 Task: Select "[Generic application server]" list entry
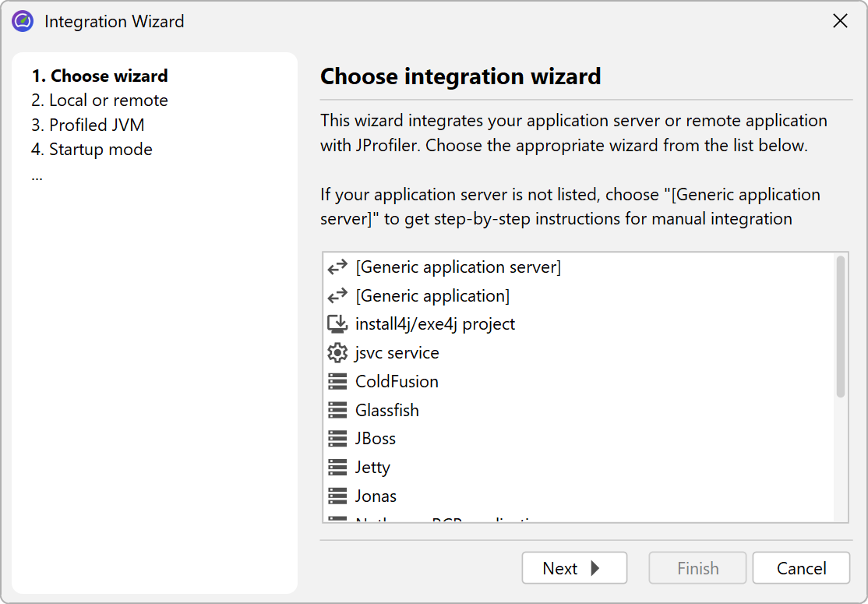coord(458,267)
